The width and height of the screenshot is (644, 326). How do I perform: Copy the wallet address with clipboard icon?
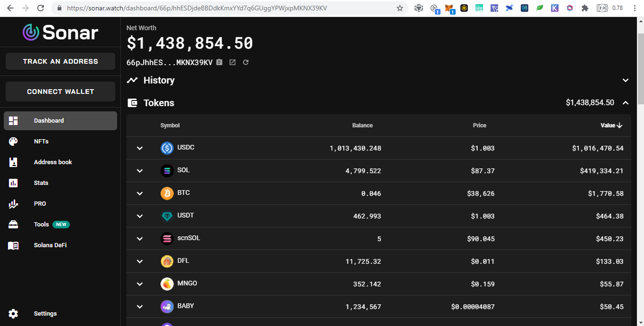click(219, 62)
